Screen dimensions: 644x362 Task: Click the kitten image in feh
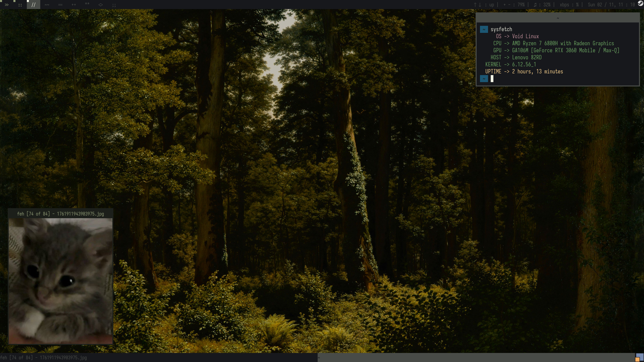(60, 281)
